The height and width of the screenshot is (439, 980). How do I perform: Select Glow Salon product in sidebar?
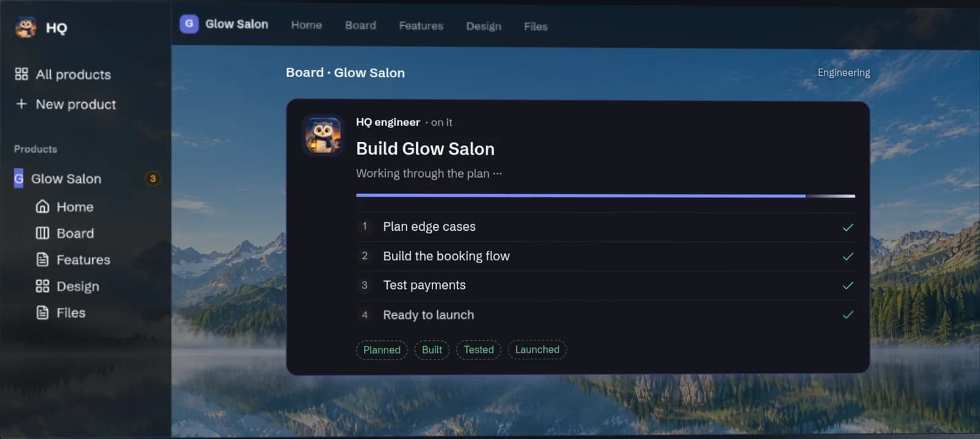(66, 178)
